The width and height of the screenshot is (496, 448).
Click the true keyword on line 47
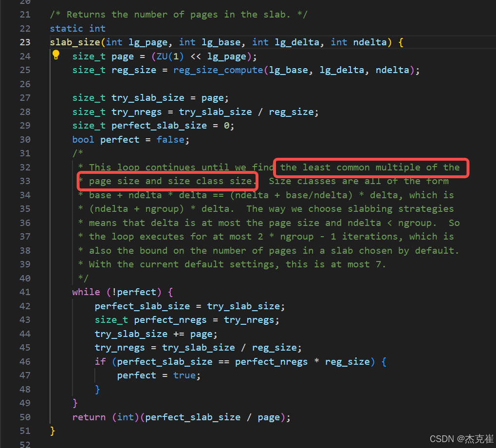(x=184, y=375)
